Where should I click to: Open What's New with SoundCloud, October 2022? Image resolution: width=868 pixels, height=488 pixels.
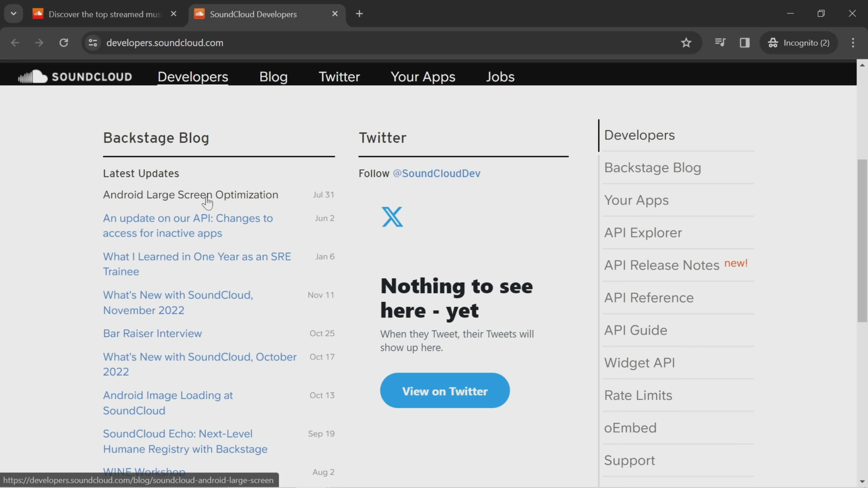click(x=199, y=364)
